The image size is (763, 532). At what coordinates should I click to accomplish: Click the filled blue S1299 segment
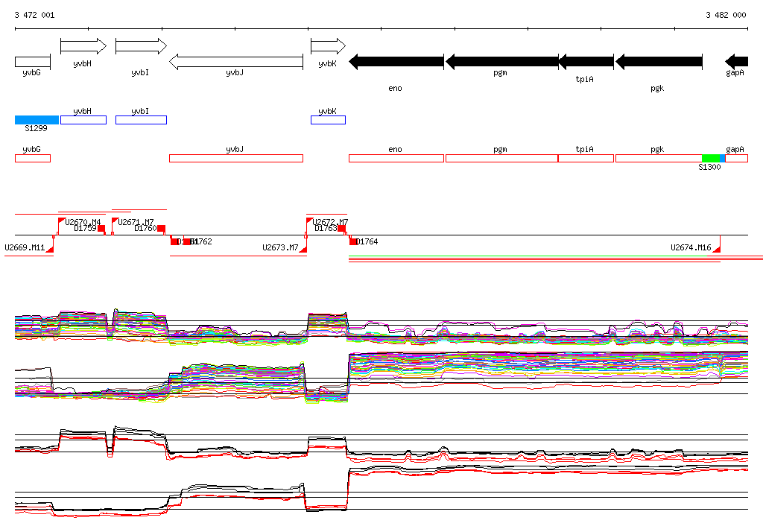(37, 120)
